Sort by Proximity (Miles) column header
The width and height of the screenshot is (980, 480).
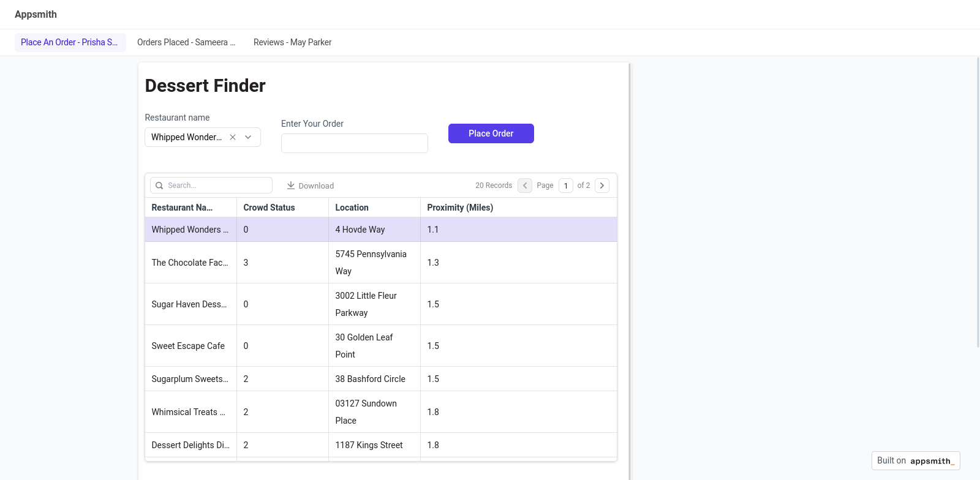(460, 208)
